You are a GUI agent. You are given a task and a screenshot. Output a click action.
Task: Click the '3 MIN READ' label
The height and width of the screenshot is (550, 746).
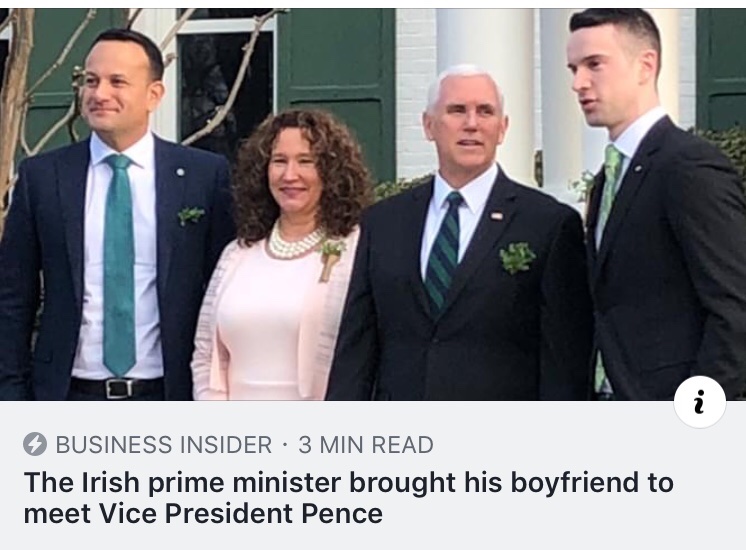(x=366, y=445)
